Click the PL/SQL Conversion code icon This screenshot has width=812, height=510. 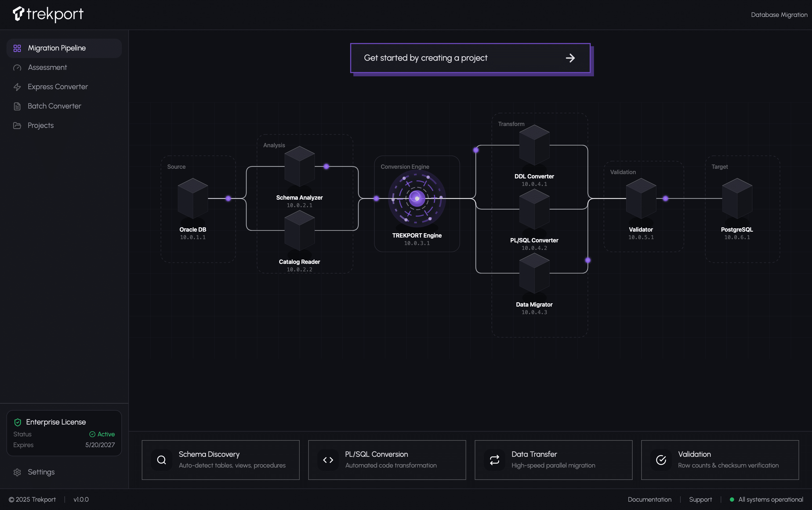(328, 460)
